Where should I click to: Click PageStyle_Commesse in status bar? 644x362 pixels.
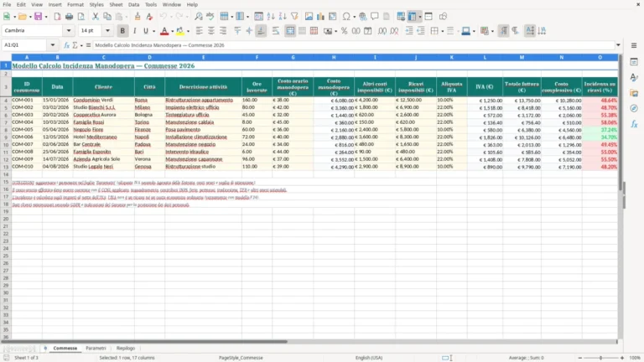(x=241, y=358)
